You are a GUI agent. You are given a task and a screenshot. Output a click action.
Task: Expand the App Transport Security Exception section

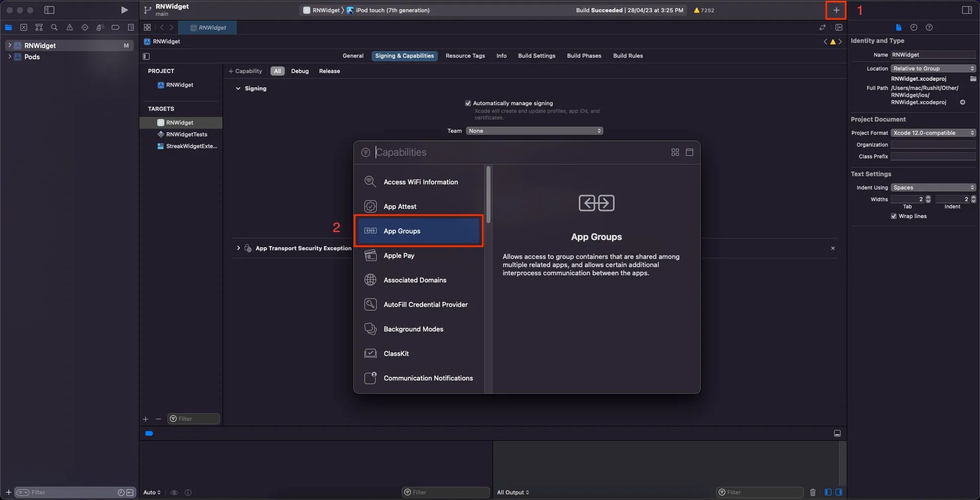(x=238, y=248)
